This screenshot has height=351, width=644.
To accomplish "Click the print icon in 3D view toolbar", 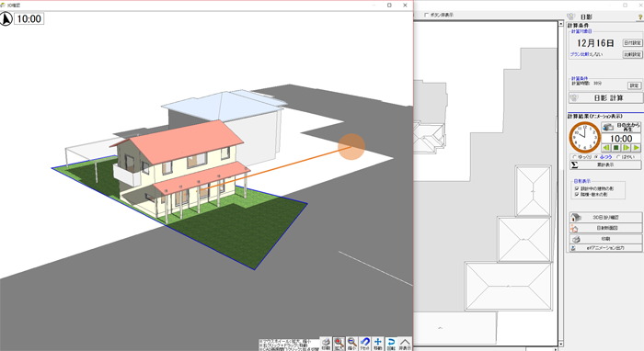I will [326, 344].
